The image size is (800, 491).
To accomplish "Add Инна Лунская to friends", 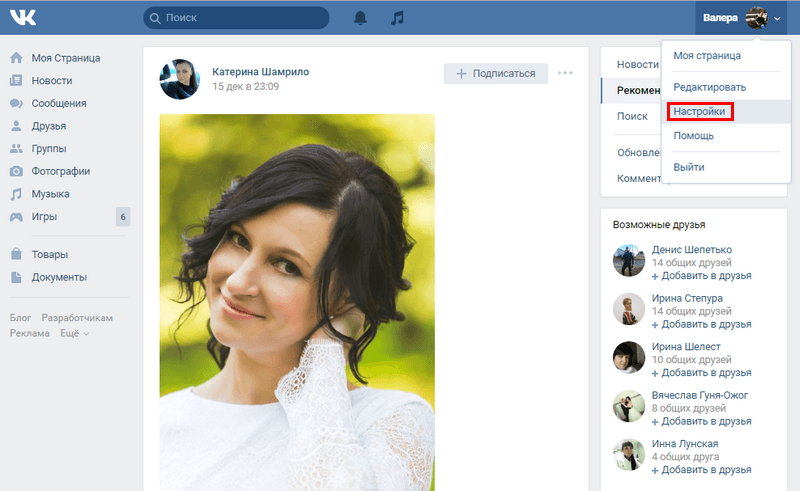I will [702, 470].
